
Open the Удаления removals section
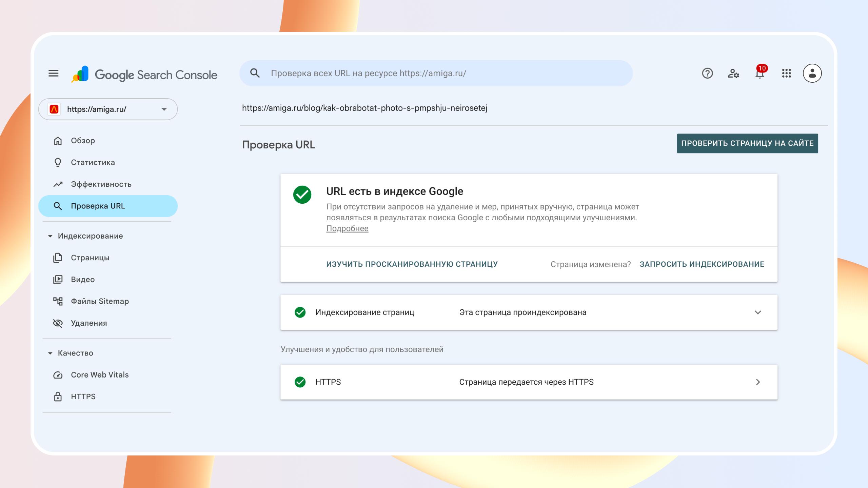[x=88, y=323]
